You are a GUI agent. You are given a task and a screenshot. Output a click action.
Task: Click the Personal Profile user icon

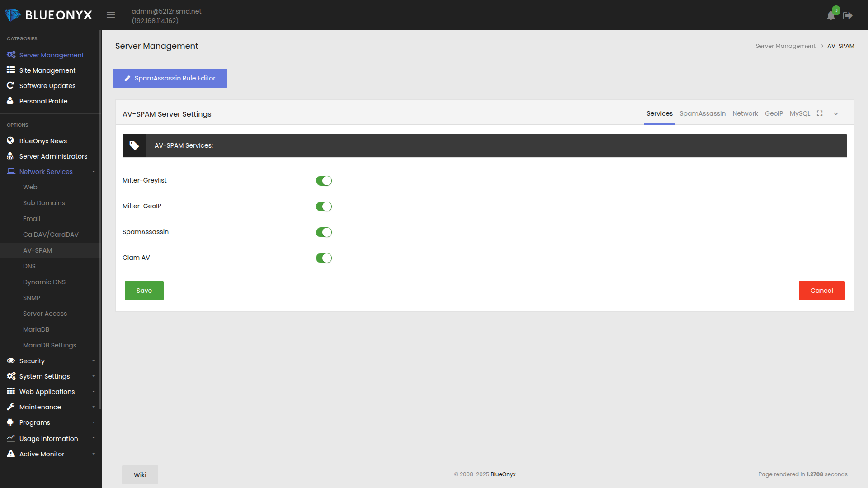[10, 101]
